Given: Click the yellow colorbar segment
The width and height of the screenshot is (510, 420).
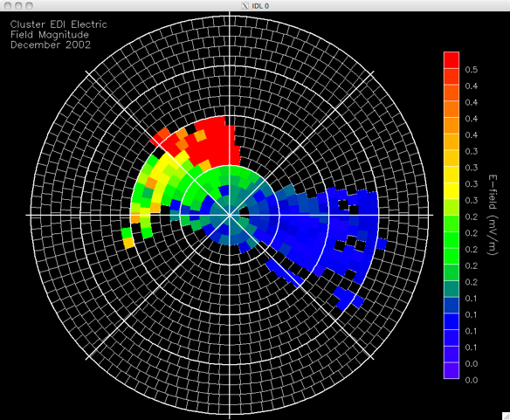Looking at the screenshot, I should pos(451,190).
